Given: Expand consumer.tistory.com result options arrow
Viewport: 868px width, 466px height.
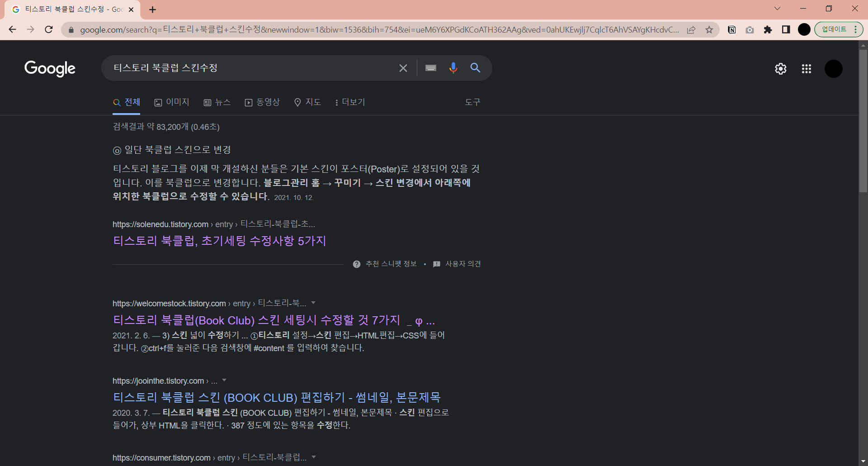Looking at the screenshot, I should pos(314,457).
